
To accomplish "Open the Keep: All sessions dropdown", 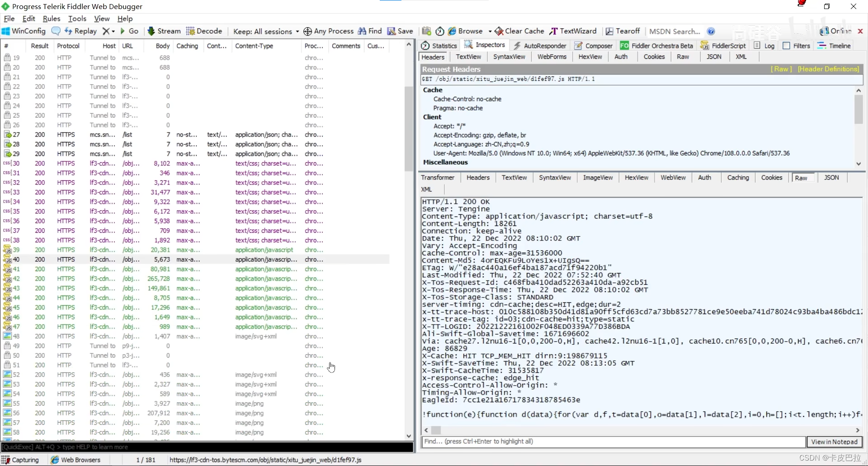I will 266,31.
